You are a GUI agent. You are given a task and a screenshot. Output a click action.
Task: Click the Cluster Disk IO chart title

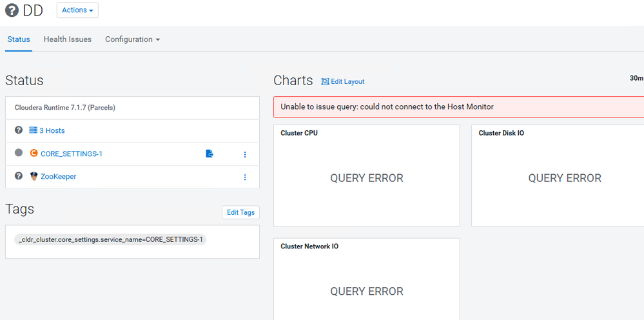click(x=501, y=133)
